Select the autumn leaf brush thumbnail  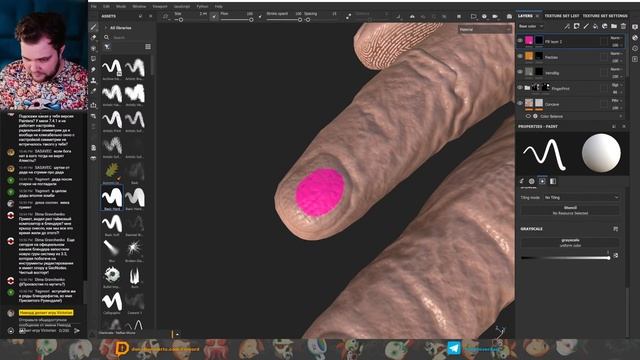click(112, 171)
